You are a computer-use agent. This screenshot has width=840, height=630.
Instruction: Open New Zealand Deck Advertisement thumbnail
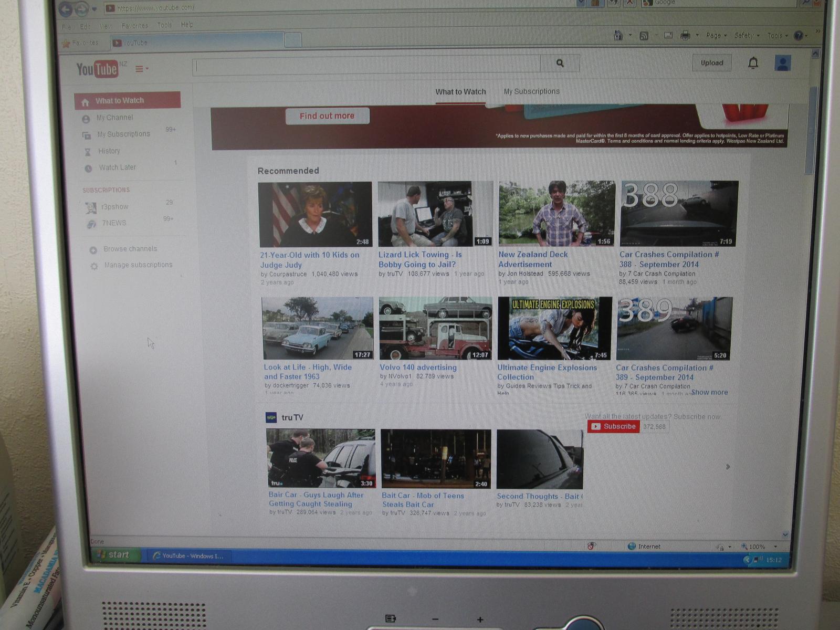point(556,214)
